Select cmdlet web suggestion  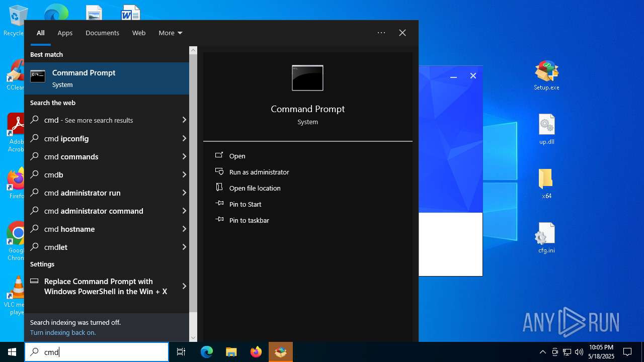[x=107, y=247]
